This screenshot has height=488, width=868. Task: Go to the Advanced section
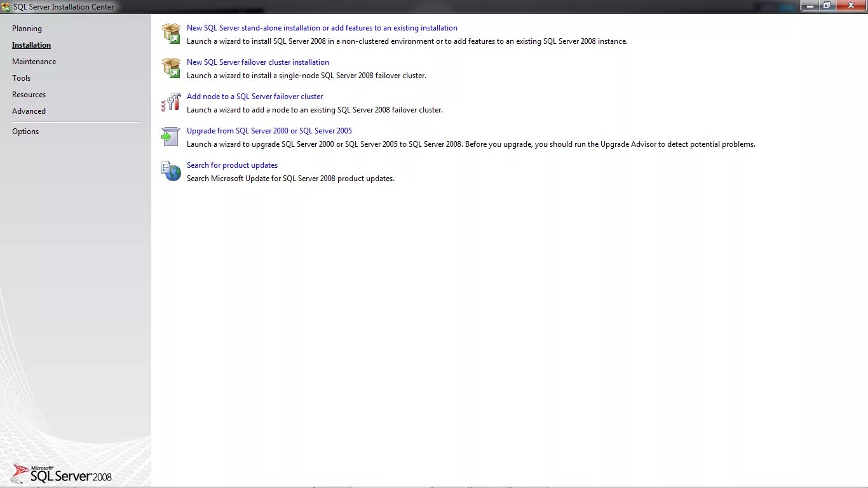(x=29, y=111)
